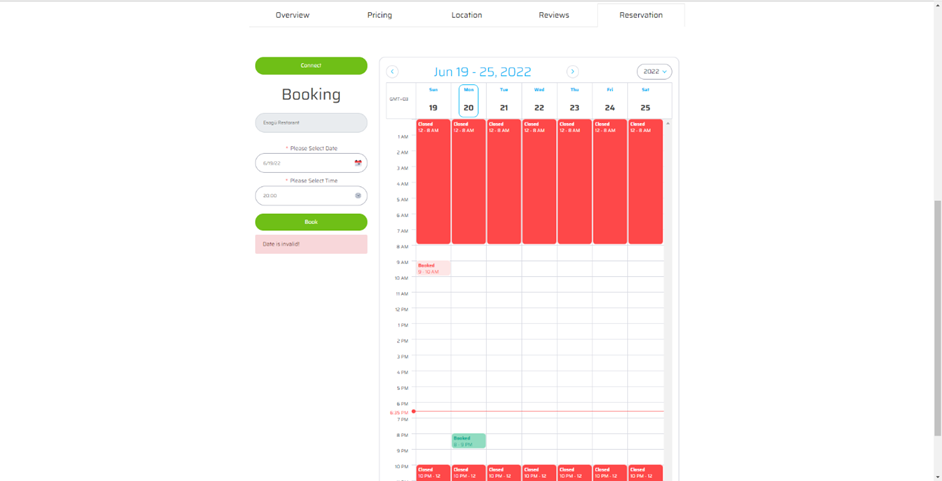The height and width of the screenshot is (481, 942).
Task: Select highlighted Monday 20 header
Action: click(469, 100)
